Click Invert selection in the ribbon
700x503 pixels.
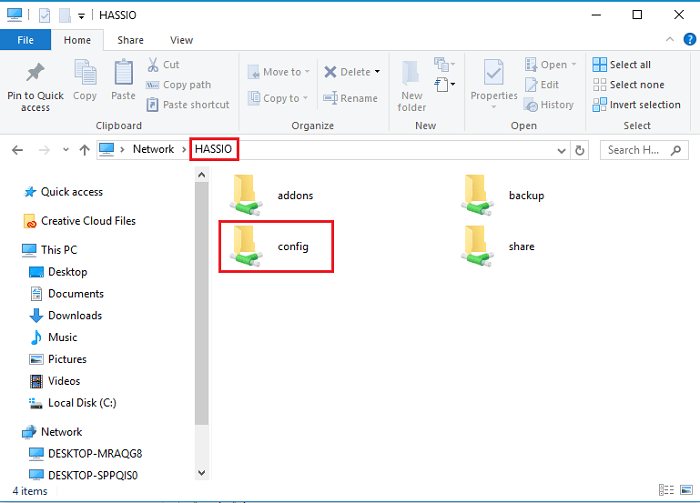click(636, 105)
